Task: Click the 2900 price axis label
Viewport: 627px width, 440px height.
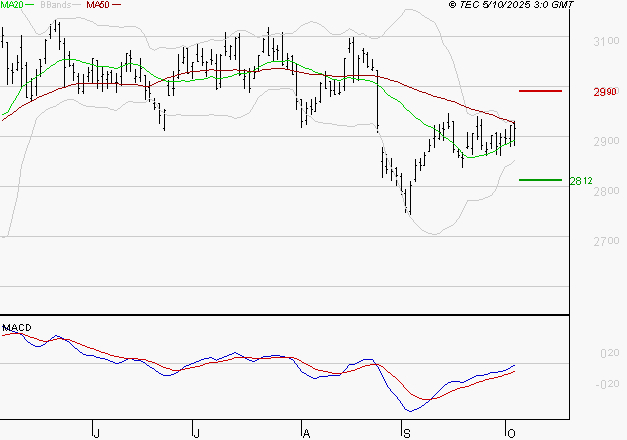Action: 606,141
